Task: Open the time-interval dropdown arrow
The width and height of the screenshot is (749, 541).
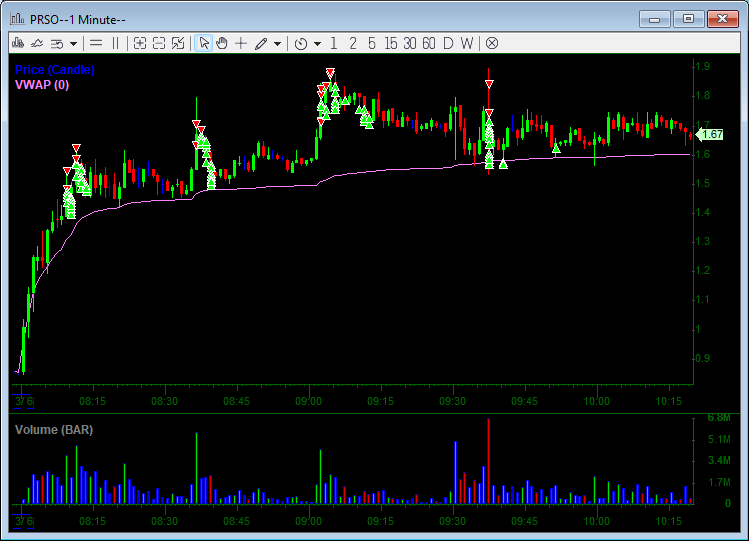Action: click(318, 44)
